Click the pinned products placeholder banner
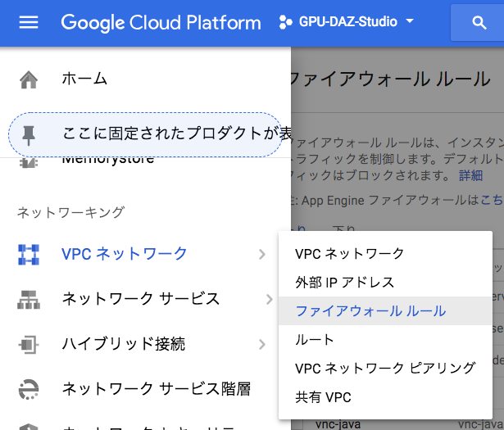Image resolution: width=504 pixels, height=430 pixels. [x=145, y=135]
